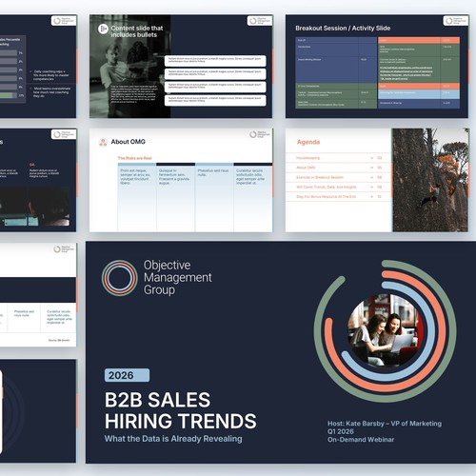Image resolution: width=476 pixels, height=476 pixels.
Task: Click the 'HIRING TRENDS' title line
Action: pyautogui.click(x=181, y=421)
